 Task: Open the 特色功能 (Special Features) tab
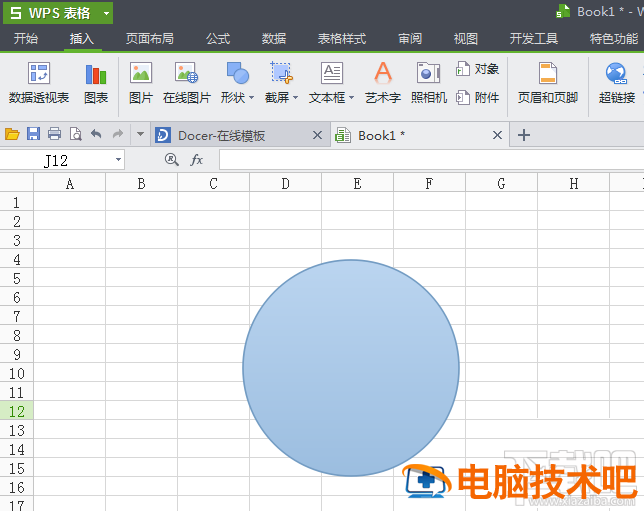[614, 39]
